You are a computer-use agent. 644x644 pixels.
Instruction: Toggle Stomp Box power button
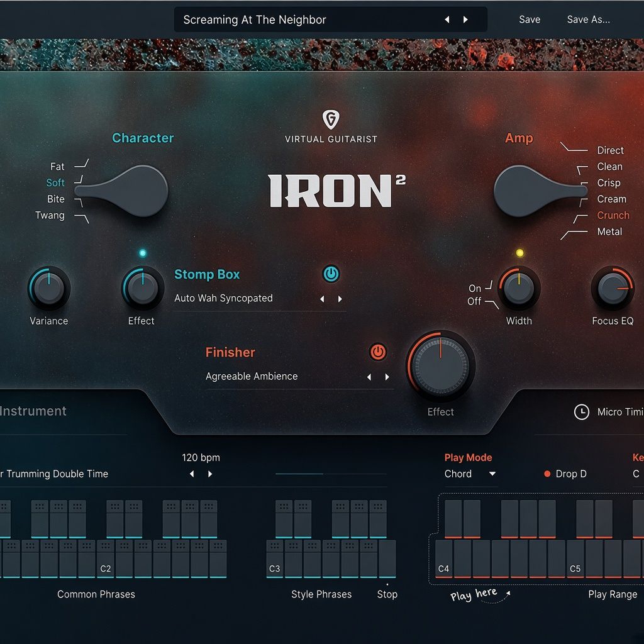pyautogui.click(x=331, y=274)
